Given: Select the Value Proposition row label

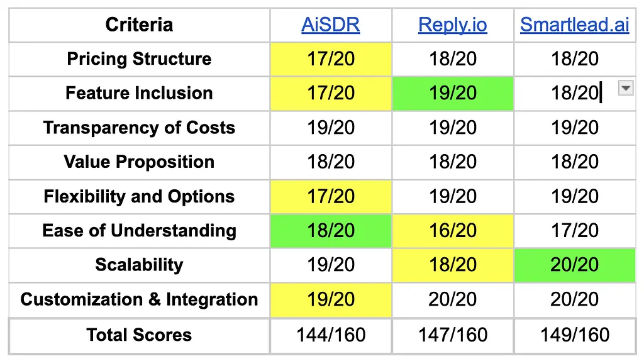Looking at the screenshot, I should (x=139, y=162).
